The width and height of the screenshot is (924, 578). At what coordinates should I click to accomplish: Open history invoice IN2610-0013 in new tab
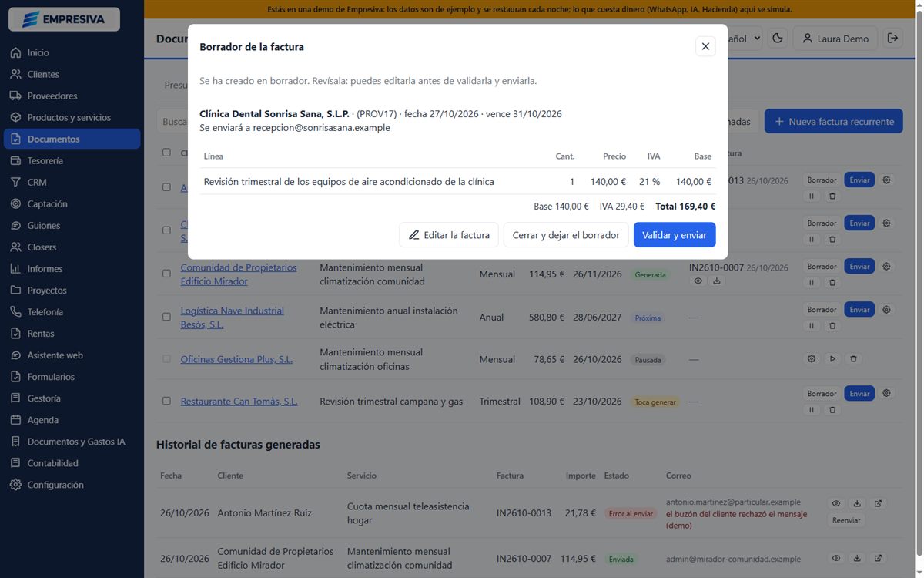tap(878, 503)
